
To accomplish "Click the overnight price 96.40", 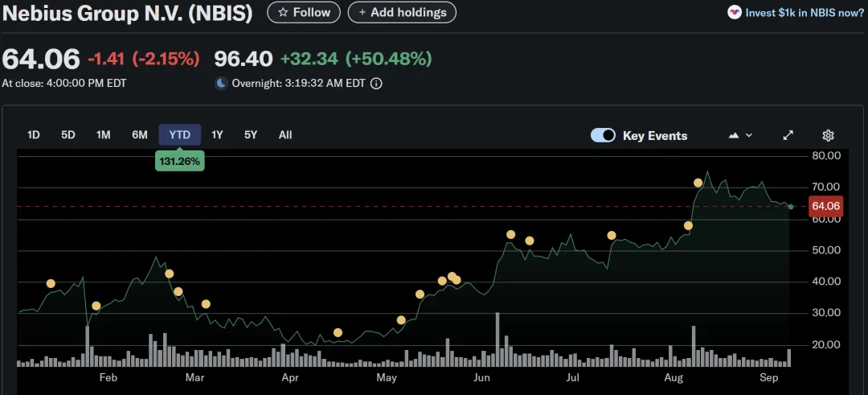I will (244, 59).
